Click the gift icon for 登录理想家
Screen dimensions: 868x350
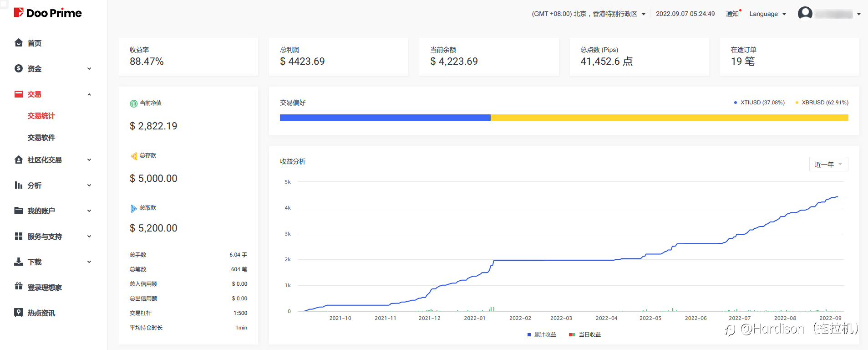pyautogui.click(x=19, y=287)
